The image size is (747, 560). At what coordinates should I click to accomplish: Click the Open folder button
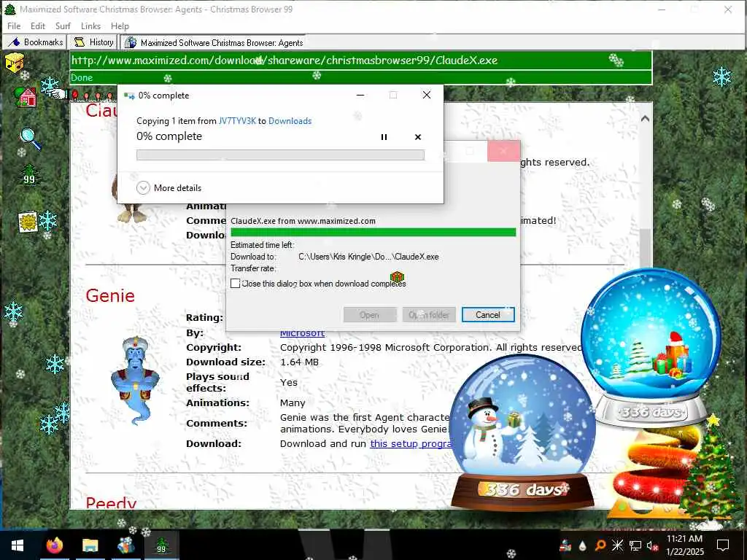tap(429, 315)
